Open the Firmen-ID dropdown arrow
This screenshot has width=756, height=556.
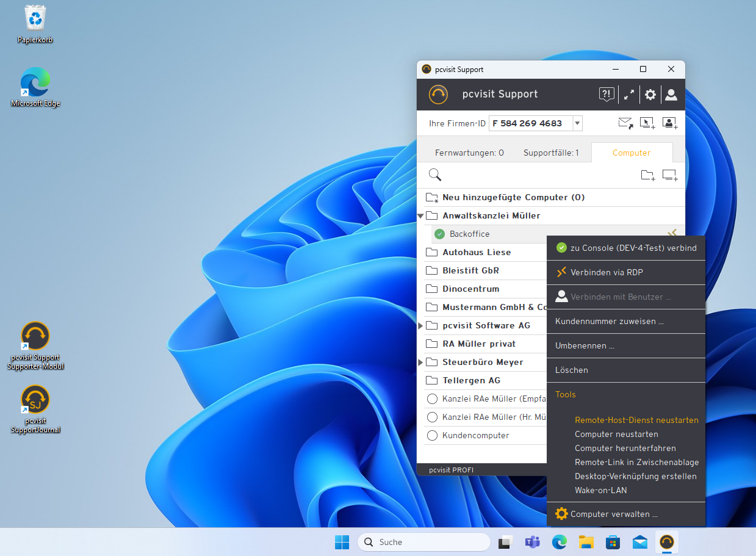577,123
